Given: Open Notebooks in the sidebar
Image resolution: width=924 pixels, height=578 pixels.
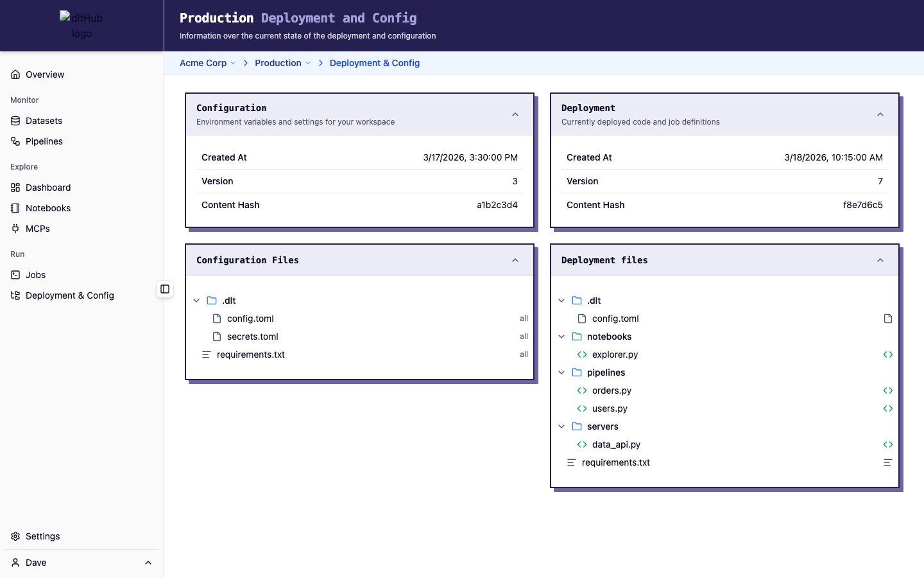Looking at the screenshot, I should click(x=81, y=208).
